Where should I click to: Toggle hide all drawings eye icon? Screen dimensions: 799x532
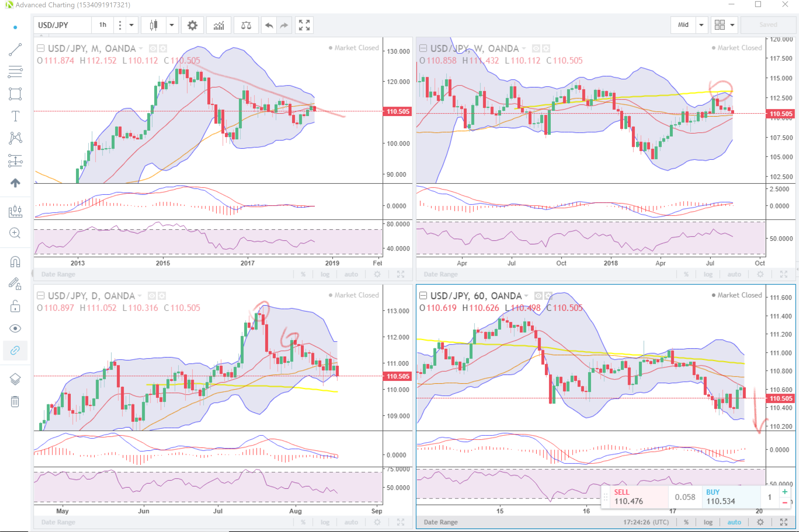tap(15, 328)
